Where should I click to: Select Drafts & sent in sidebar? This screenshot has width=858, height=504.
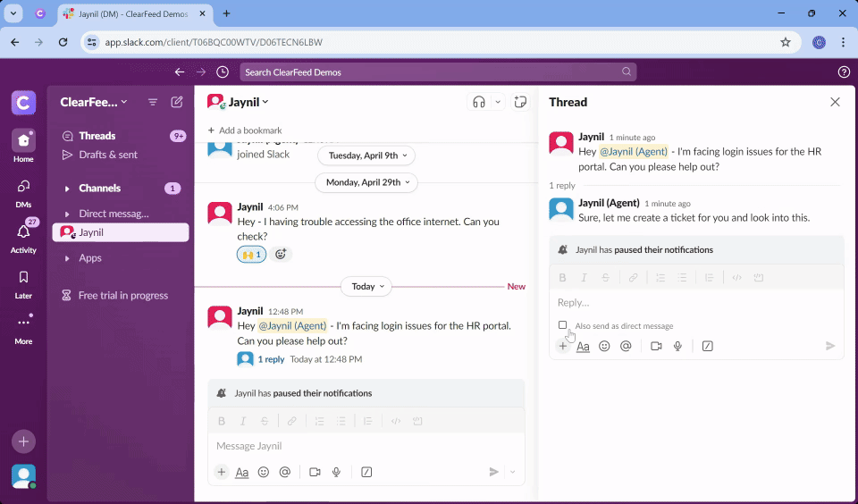tap(107, 155)
